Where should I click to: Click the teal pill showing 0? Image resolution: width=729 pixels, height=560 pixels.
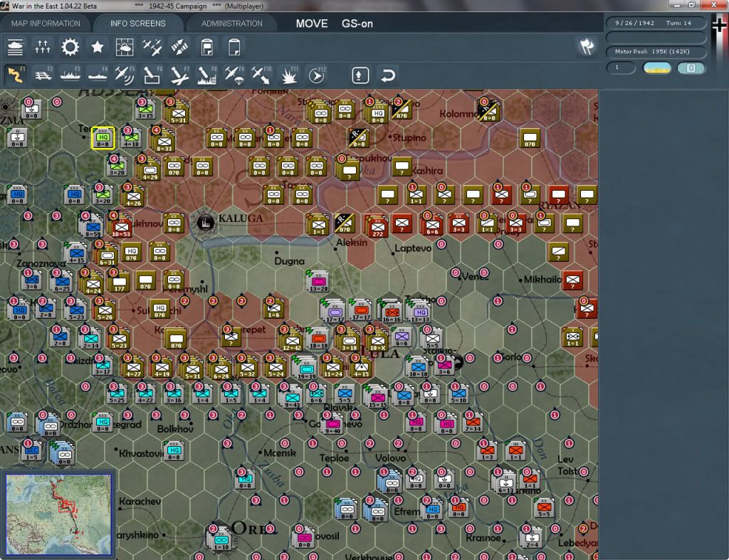click(x=691, y=68)
